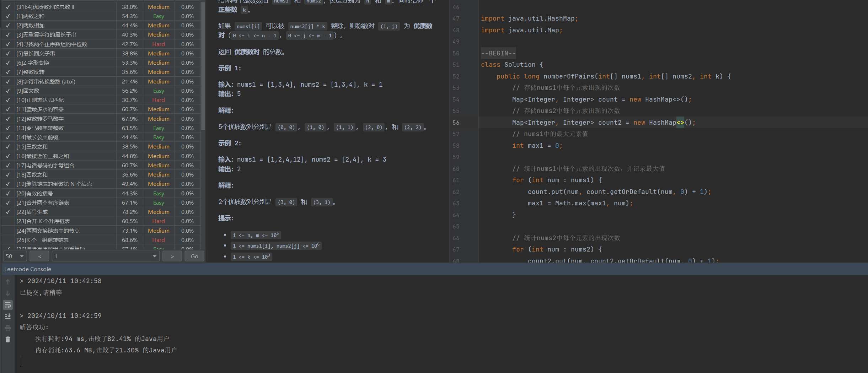
Task: Click timestamp '2024/10/11 10:42:59' in console
Action: (x=64, y=316)
